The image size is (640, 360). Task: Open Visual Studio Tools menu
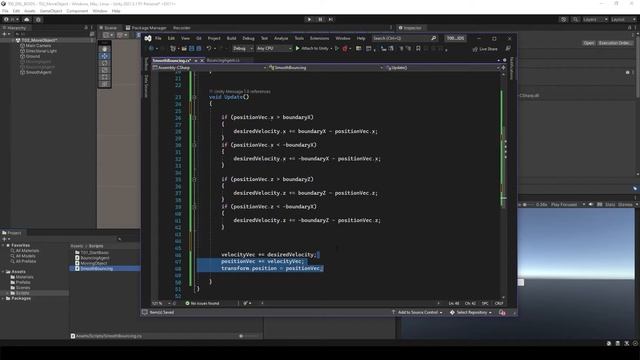point(299,38)
